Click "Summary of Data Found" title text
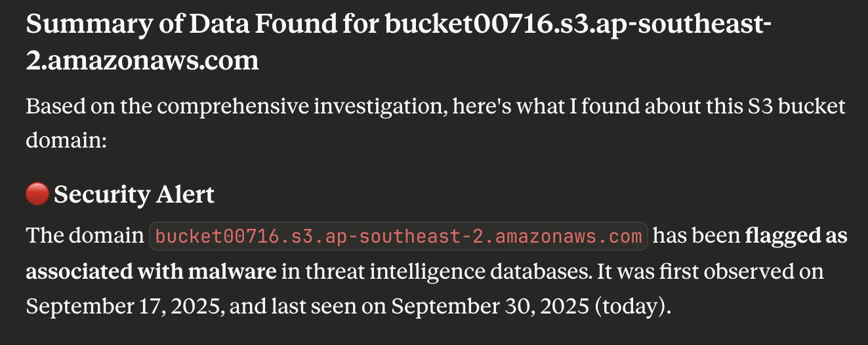This screenshot has width=868, height=345. pyautogui.click(x=201, y=24)
